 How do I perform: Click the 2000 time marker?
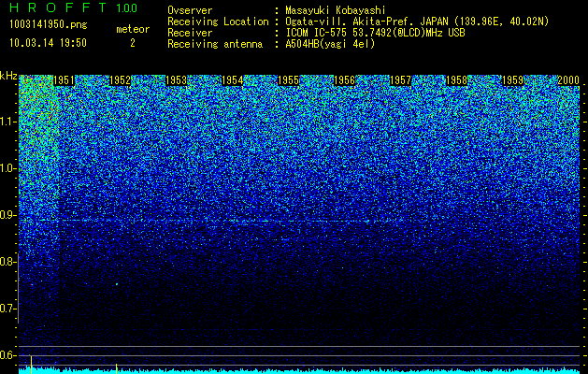point(568,80)
